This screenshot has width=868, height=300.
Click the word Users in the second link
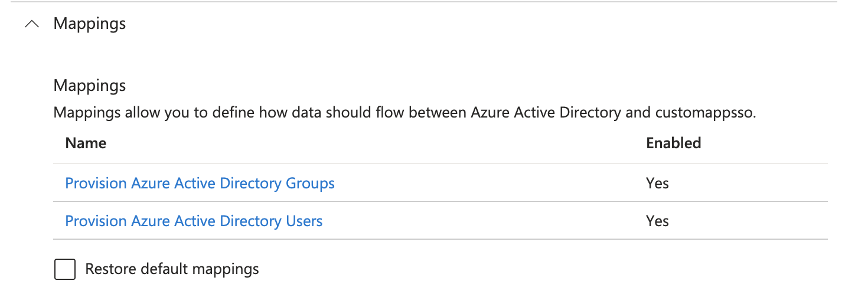point(304,221)
